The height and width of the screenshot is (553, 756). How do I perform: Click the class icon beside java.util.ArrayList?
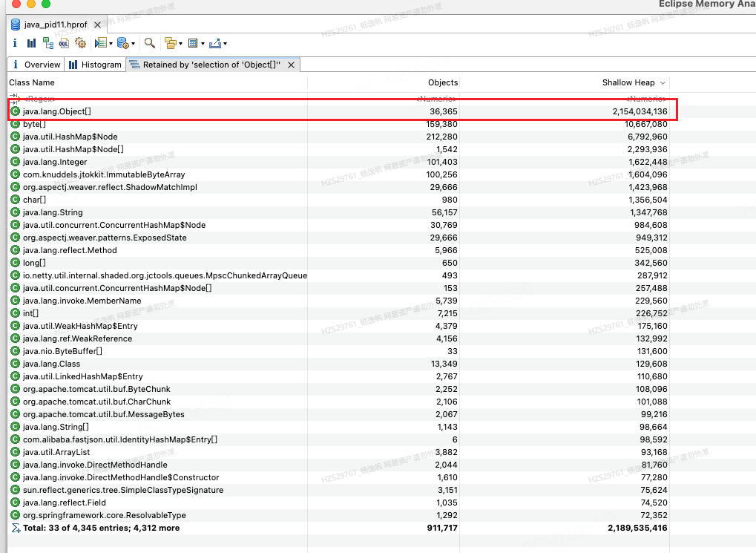click(x=15, y=452)
